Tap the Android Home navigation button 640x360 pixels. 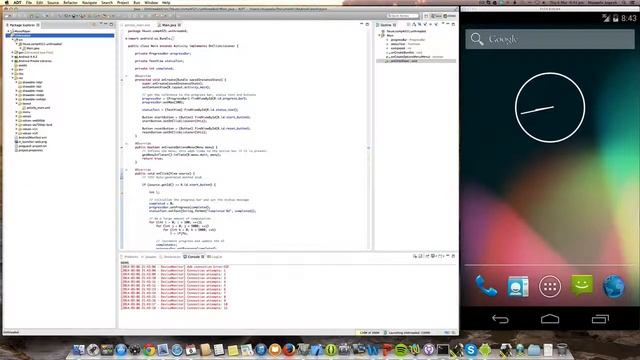pyautogui.click(x=550, y=319)
